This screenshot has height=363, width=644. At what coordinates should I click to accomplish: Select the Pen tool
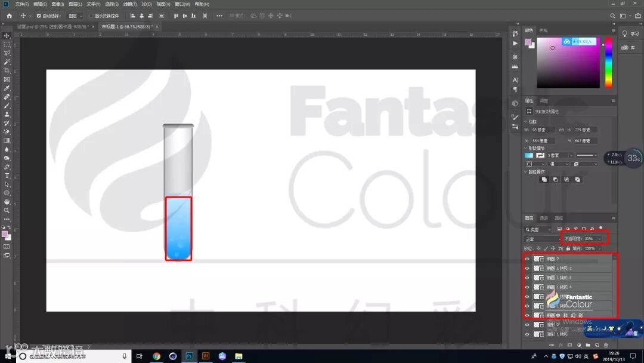7,167
